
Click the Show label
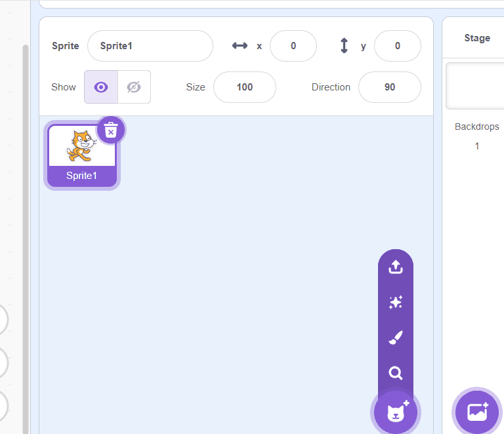tap(64, 87)
